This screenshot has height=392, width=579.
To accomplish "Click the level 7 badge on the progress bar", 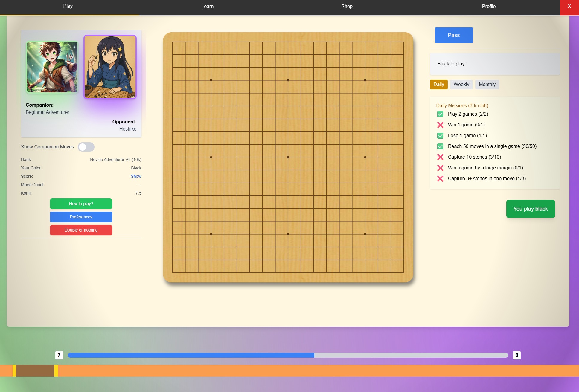I will (x=59, y=355).
